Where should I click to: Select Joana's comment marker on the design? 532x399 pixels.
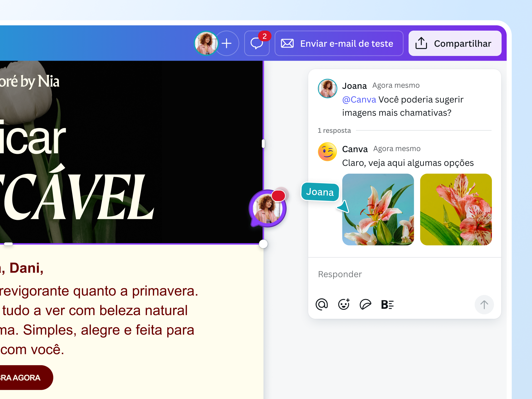click(268, 208)
